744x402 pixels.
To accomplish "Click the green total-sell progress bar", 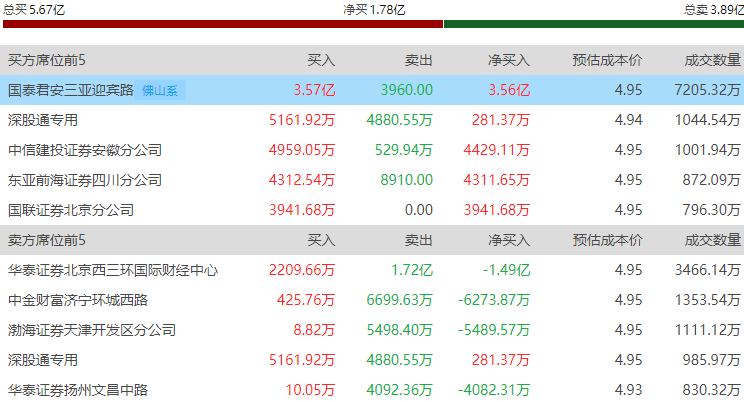I will tap(594, 24).
